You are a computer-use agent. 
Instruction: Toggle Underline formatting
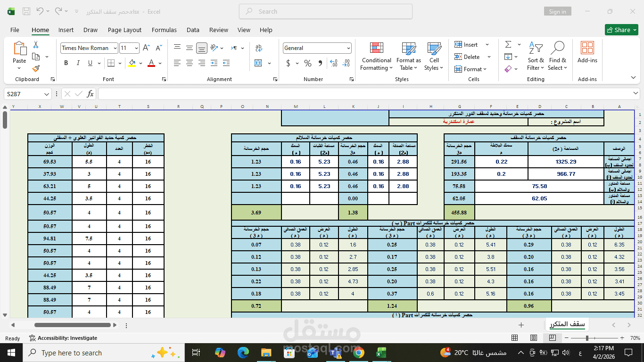[90, 63]
